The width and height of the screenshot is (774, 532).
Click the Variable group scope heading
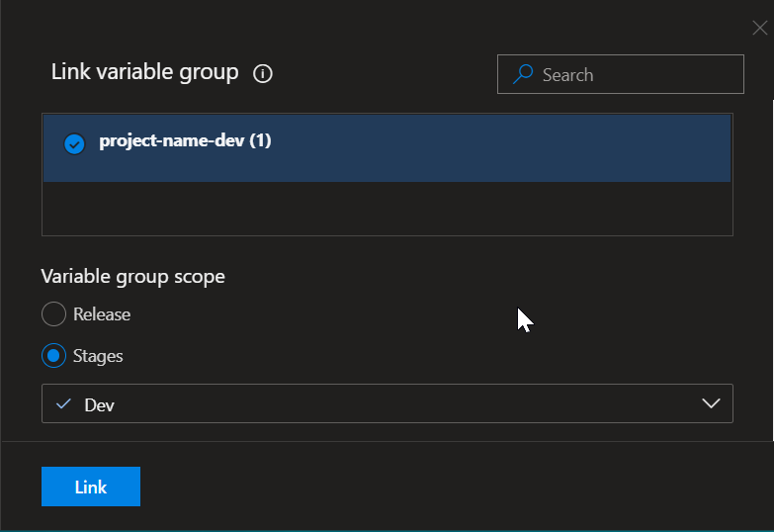click(133, 277)
